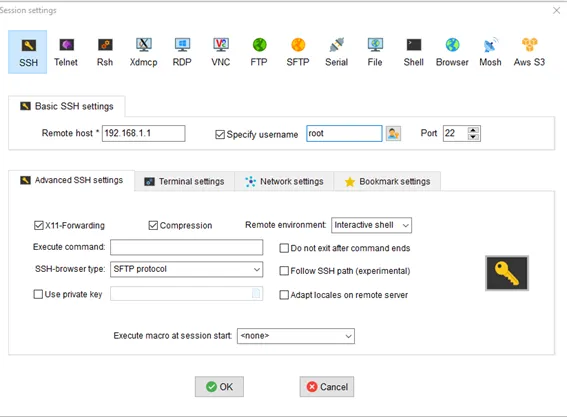
Task: Select the Telnet session type icon
Action: (x=66, y=52)
